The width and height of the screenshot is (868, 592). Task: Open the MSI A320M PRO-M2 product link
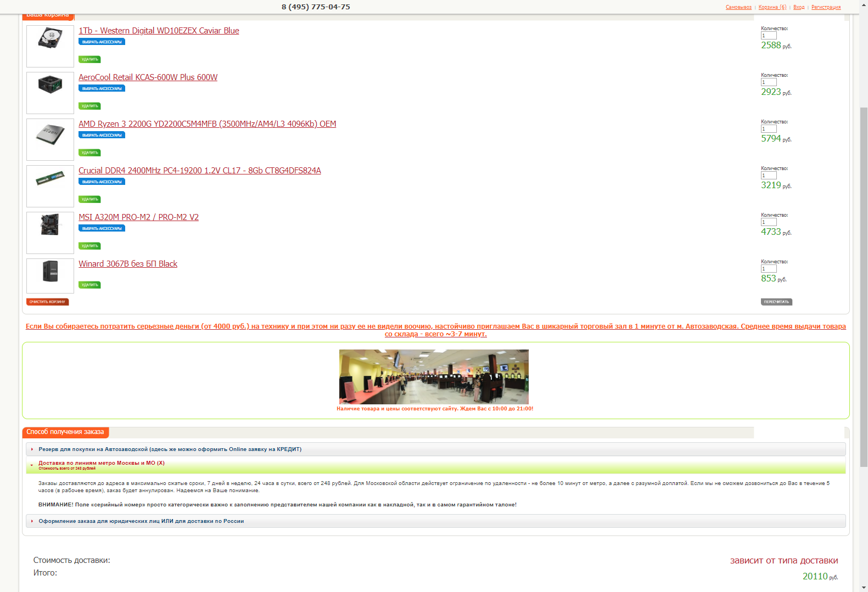(x=138, y=217)
